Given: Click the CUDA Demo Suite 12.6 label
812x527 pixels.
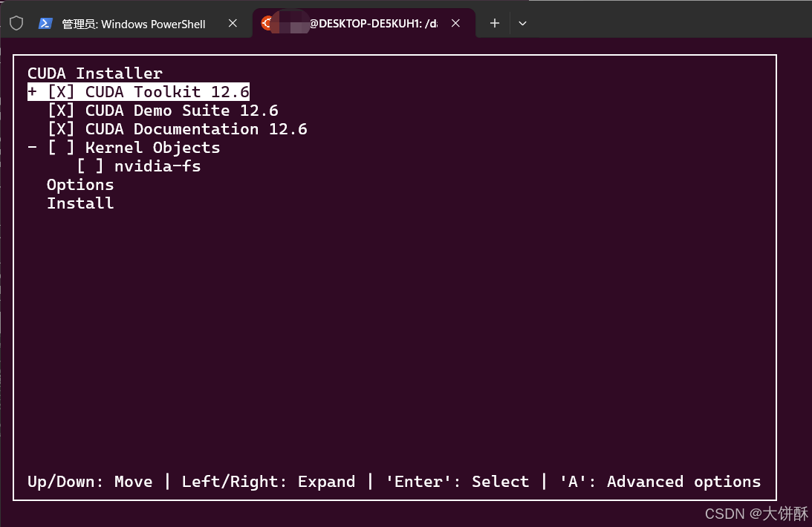Looking at the screenshot, I should 182,111.
